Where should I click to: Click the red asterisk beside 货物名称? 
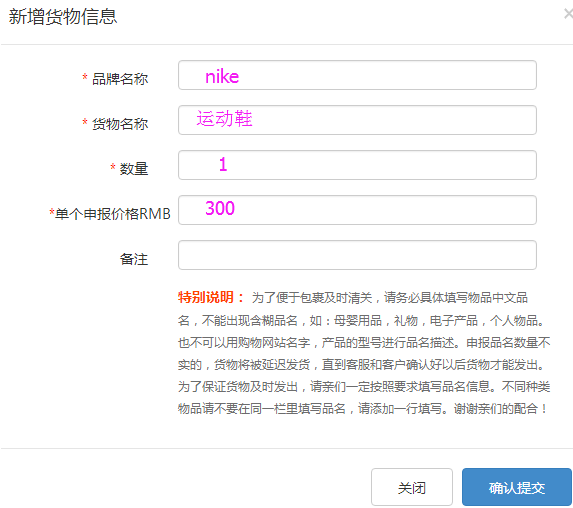click(85, 122)
